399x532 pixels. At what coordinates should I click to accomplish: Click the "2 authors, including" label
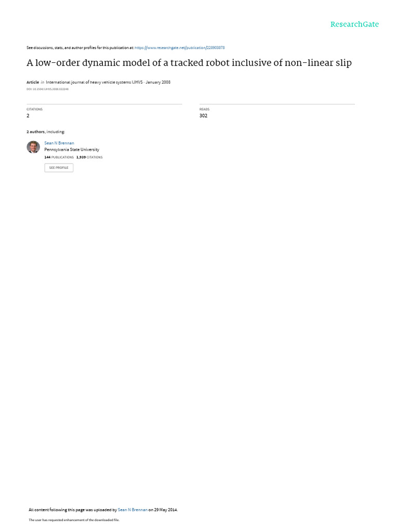46,131
